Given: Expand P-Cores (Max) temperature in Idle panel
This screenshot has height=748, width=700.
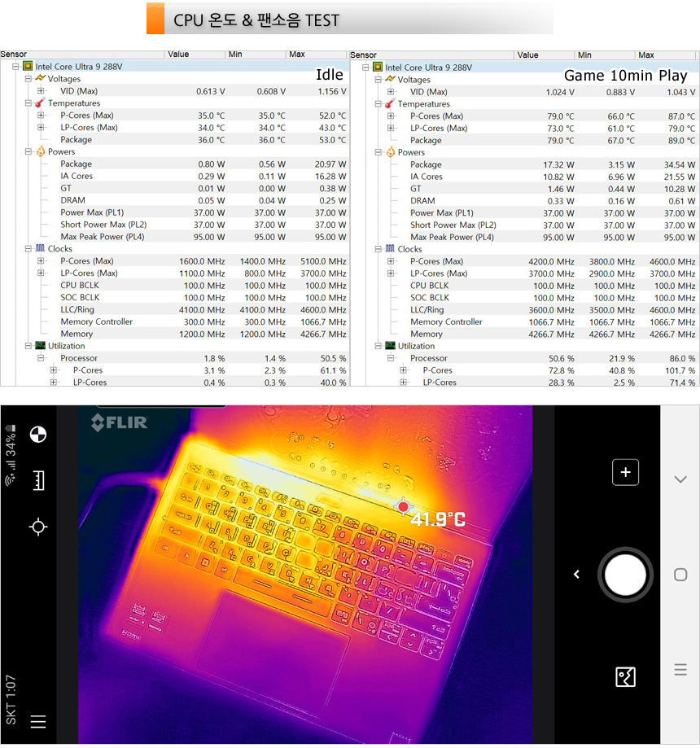Looking at the screenshot, I should pos(41,116).
